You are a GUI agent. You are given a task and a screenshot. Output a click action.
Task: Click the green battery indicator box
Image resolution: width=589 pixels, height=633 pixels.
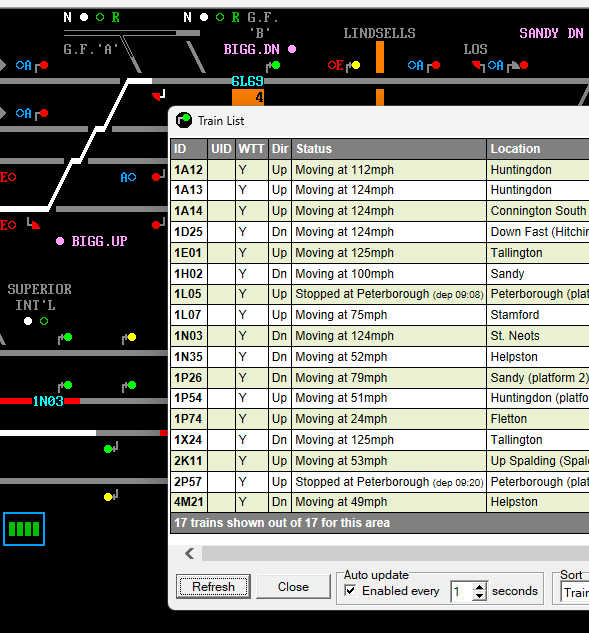click(24, 529)
